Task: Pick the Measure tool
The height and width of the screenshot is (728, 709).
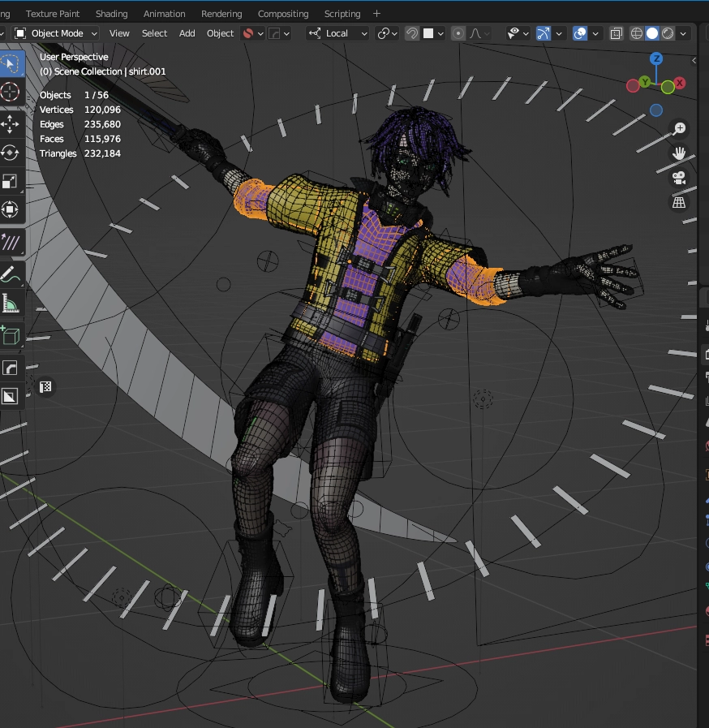Action: 11,304
